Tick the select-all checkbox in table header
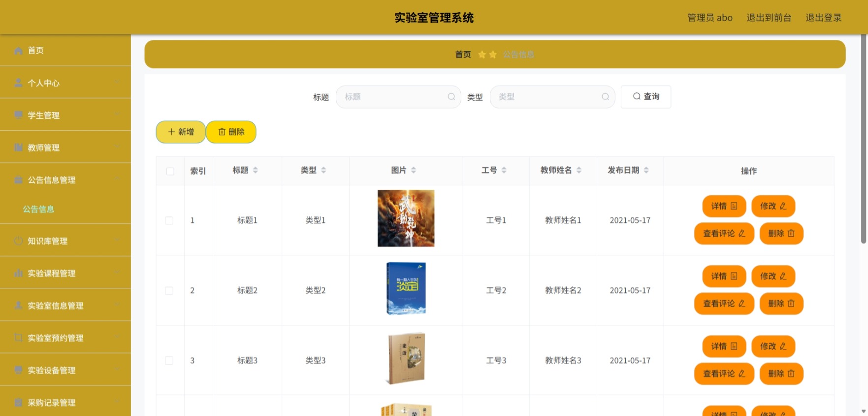Image resolution: width=868 pixels, height=416 pixels. pyautogui.click(x=170, y=171)
